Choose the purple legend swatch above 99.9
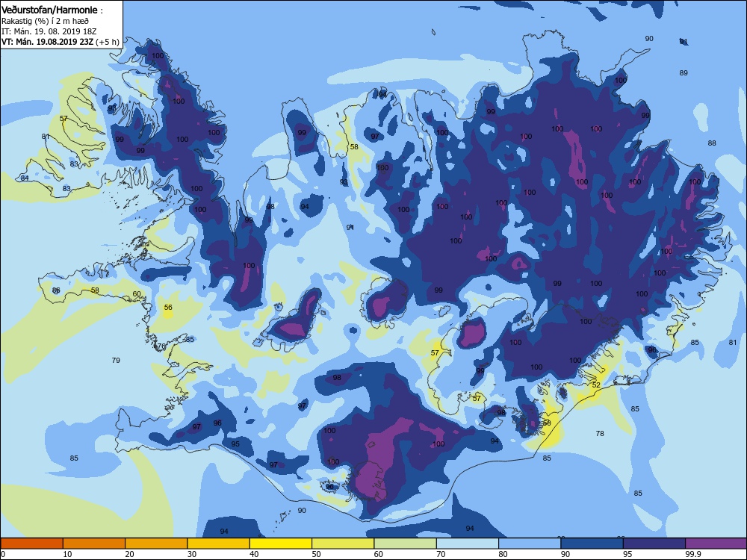 pos(716,544)
